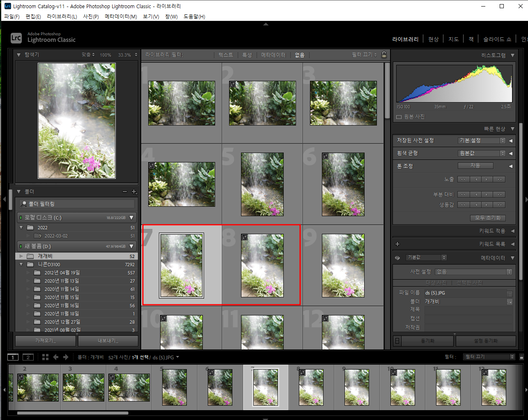This screenshot has width=528, height=420.
Task: Click the filter lock icon in Library Filter bar
Action: (x=384, y=55)
